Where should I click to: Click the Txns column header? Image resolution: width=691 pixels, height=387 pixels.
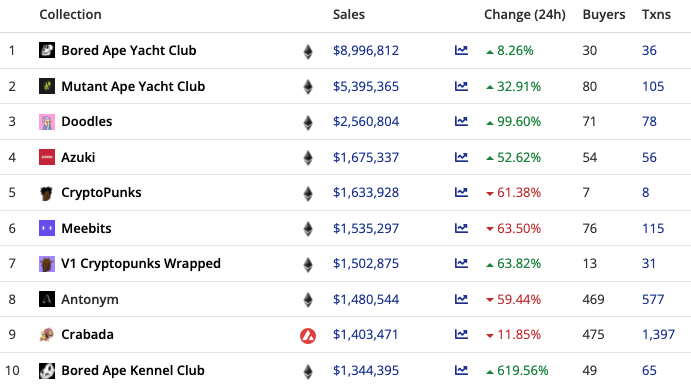[656, 14]
